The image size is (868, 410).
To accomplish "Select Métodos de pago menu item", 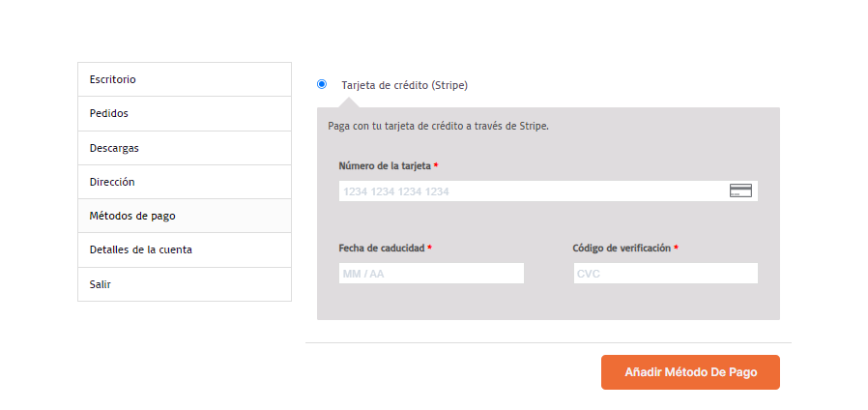I will coord(185,216).
